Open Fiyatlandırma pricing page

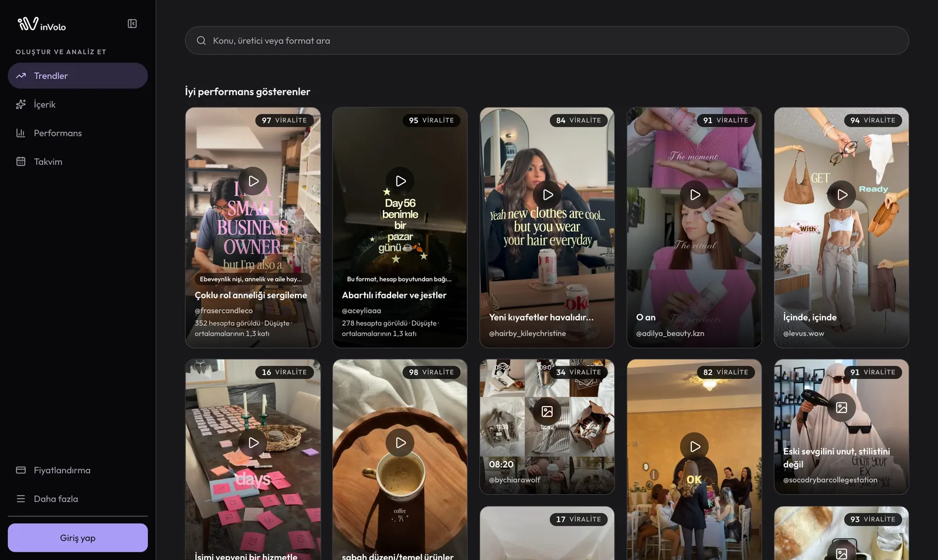(78, 470)
